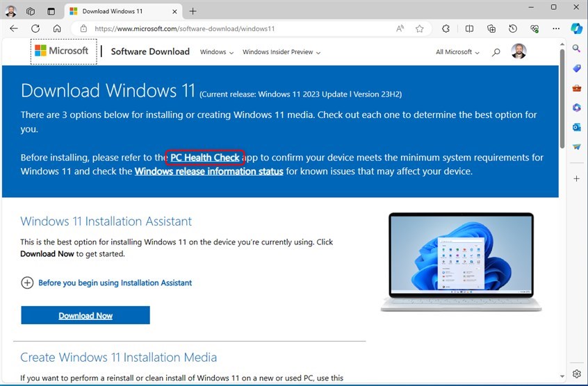Open the Drop paper-plane sidebar icon
Viewport: 588px width, 386px height.
576,146
